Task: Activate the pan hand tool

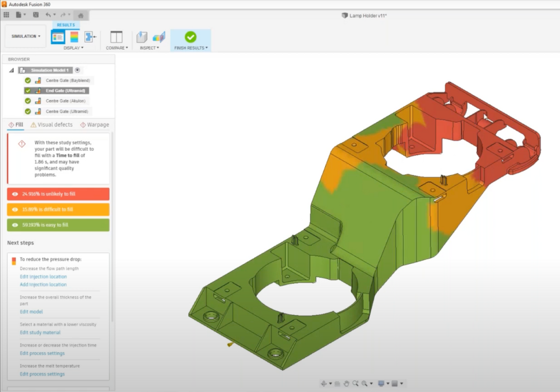Action: coord(346,384)
